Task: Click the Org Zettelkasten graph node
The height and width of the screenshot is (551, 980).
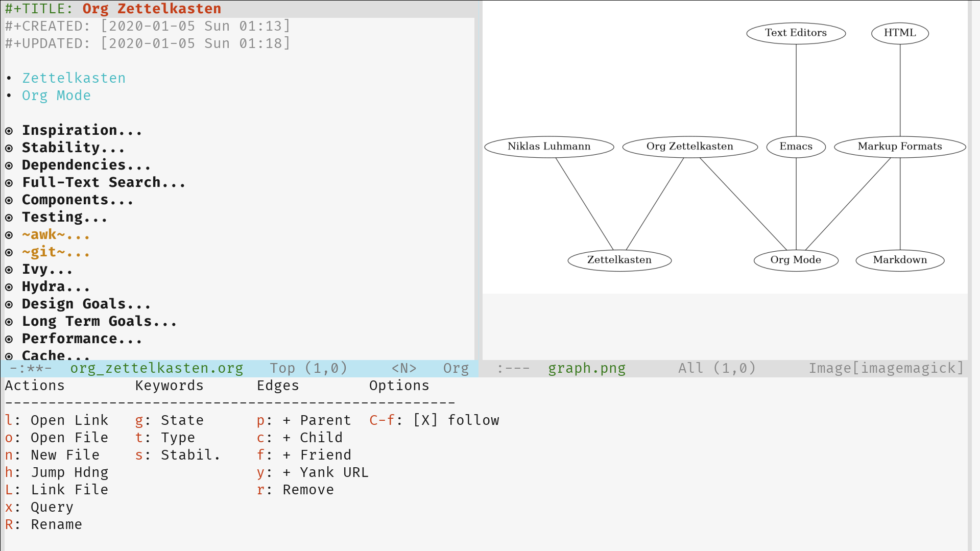Action: coord(690,147)
